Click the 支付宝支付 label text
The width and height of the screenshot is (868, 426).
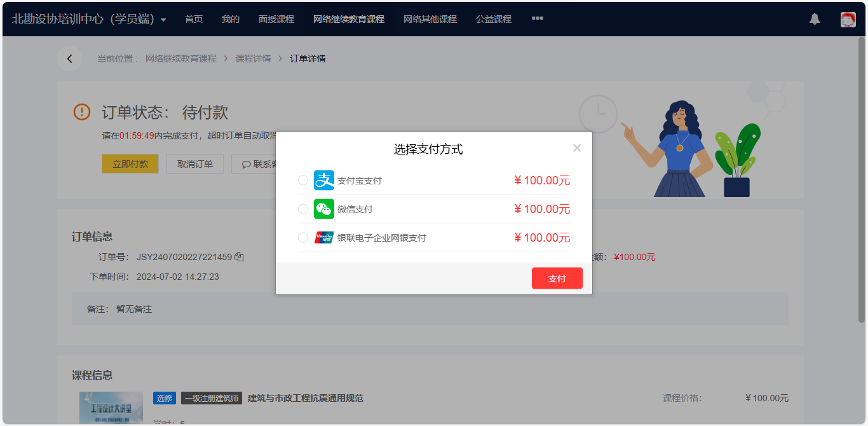(x=360, y=181)
